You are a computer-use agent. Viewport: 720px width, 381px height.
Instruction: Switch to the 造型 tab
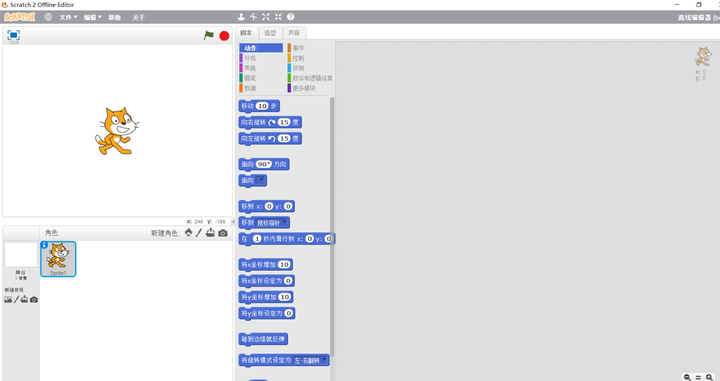(270, 33)
